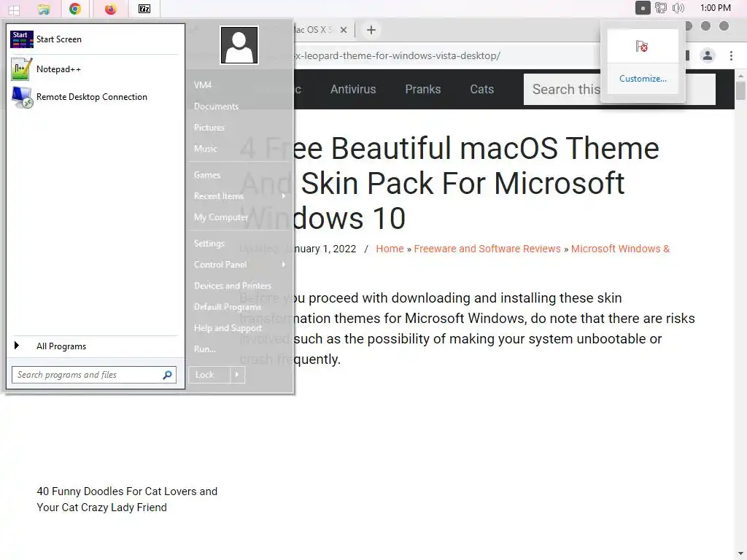Open the network status tray icon
This screenshot has width=747, height=560.
point(660,7)
